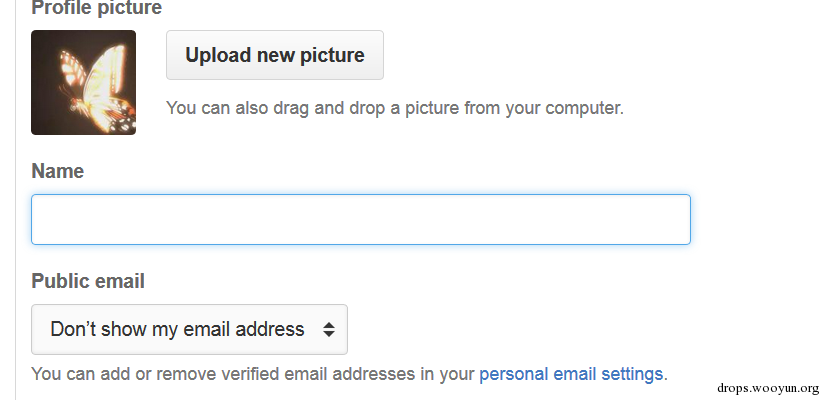Click the drops.wooyun.org watermark

click(768, 388)
